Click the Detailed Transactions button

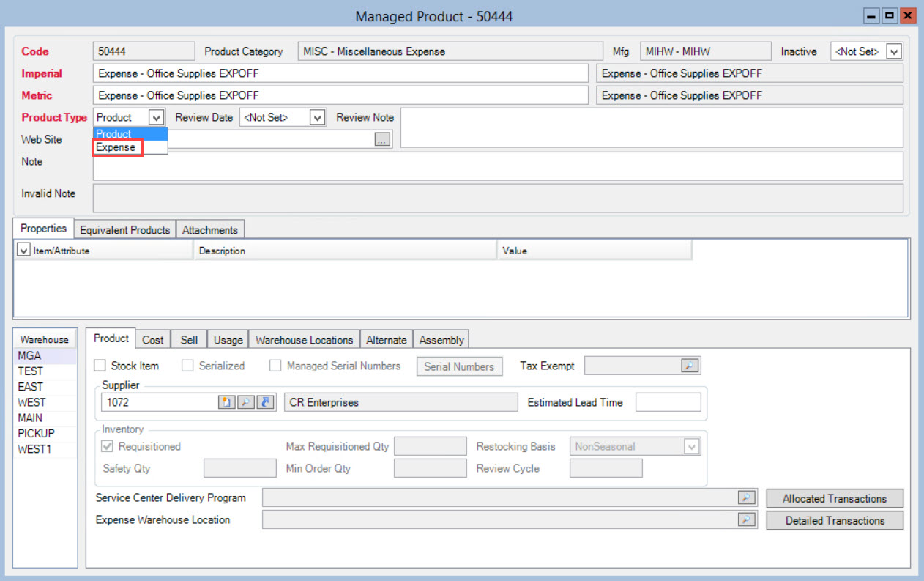point(835,520)
